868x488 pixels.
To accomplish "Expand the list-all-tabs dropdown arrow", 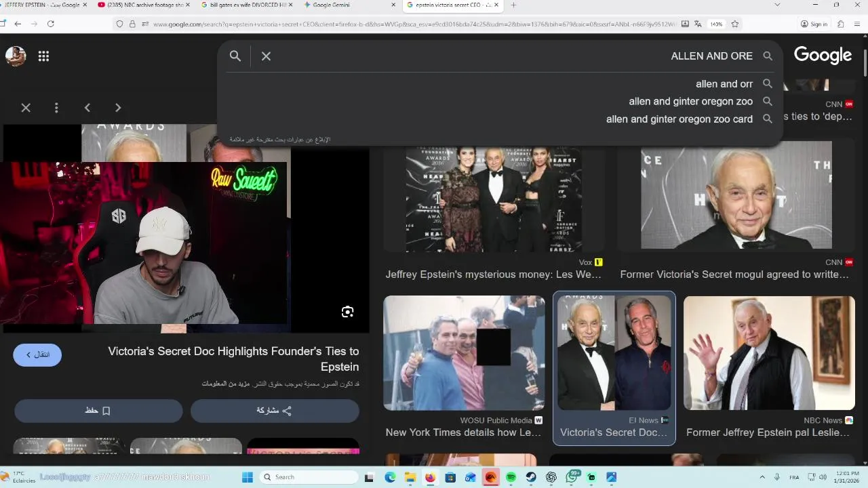I will (x=777, y=5).
